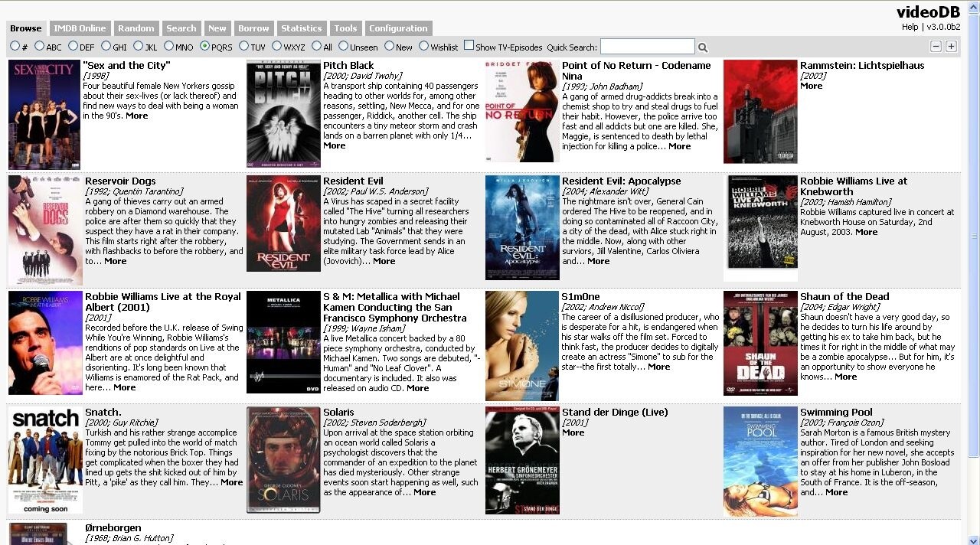Click the Help link

coord(910,26)
